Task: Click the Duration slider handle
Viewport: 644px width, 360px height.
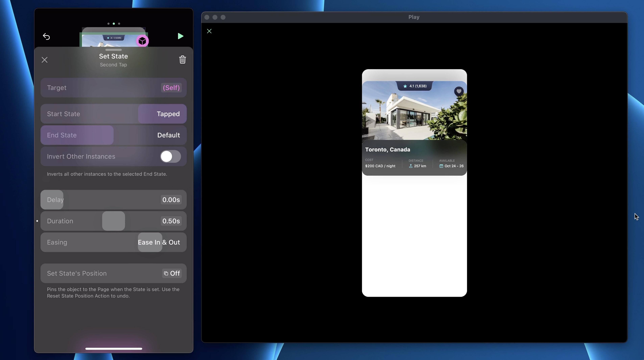Action: pos(113,221)
